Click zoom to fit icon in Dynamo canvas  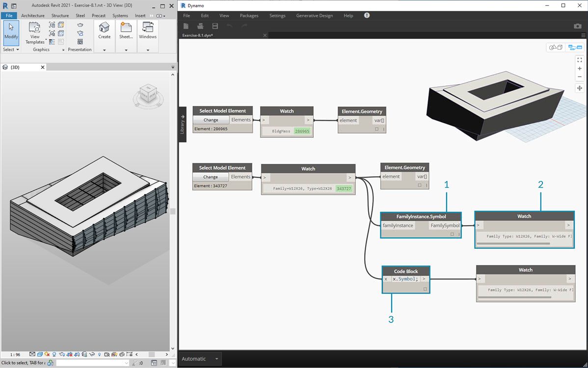click(580, 60)
